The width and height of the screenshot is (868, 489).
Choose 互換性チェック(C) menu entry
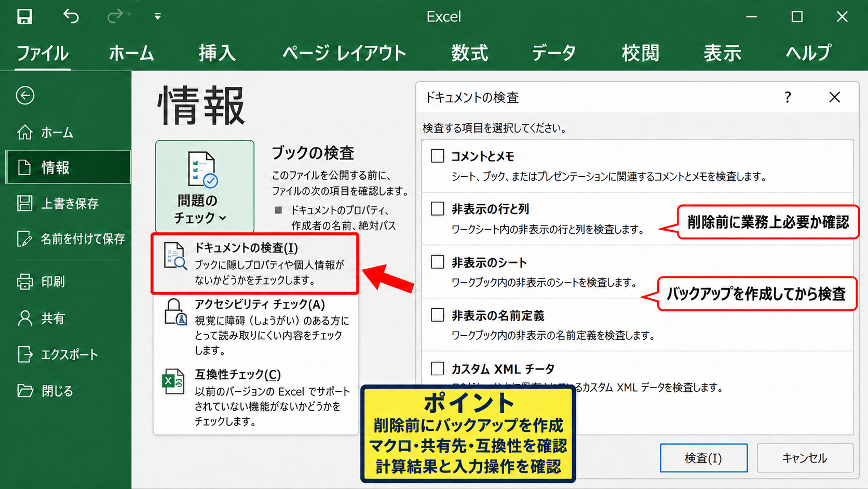256,398
